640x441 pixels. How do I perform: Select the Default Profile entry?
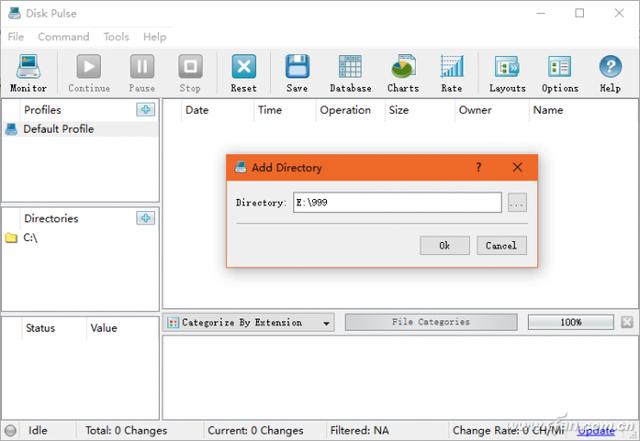point(80,129)
